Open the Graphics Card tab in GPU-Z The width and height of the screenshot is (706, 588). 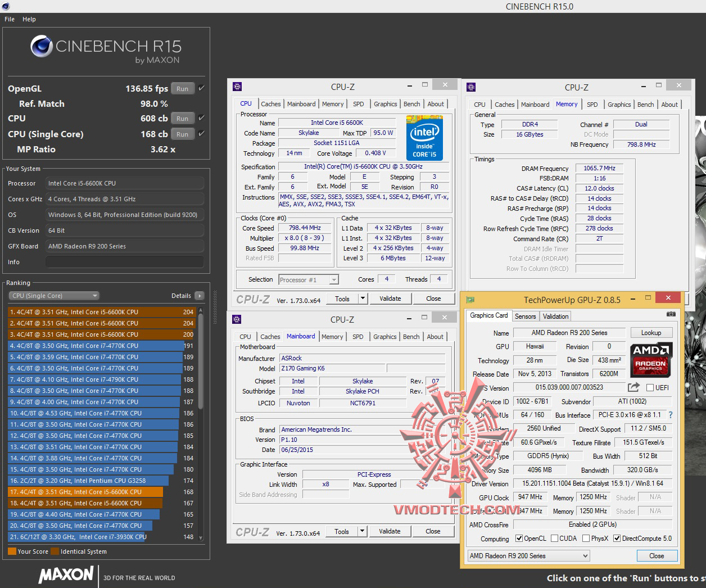click(489, 316)
